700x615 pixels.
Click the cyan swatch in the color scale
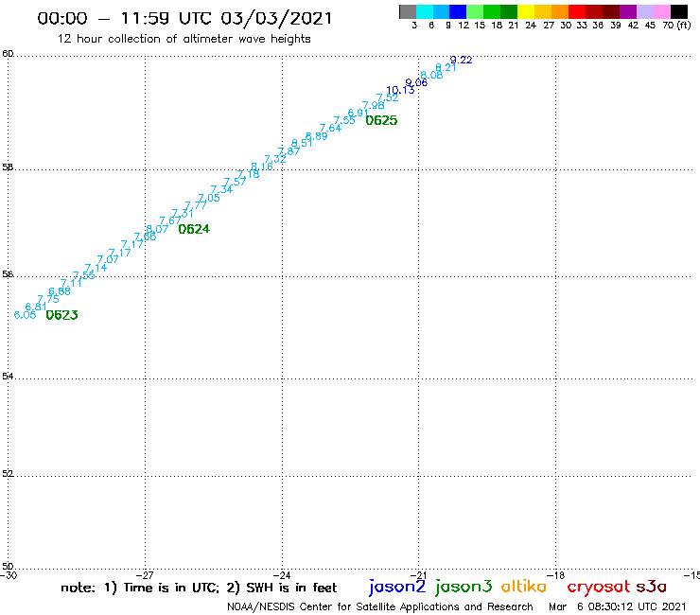425,11
